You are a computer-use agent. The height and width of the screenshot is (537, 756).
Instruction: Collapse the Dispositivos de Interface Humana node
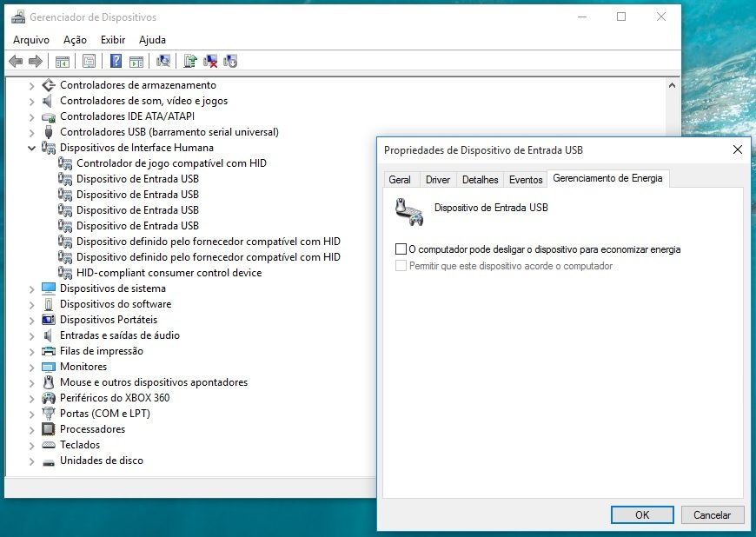[32, 148]
